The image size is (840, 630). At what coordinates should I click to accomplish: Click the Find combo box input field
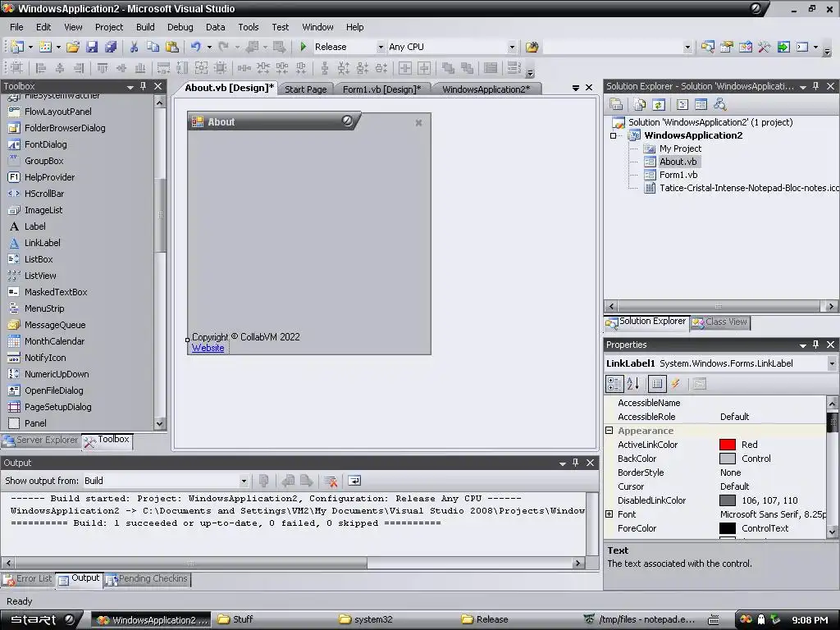613,47
